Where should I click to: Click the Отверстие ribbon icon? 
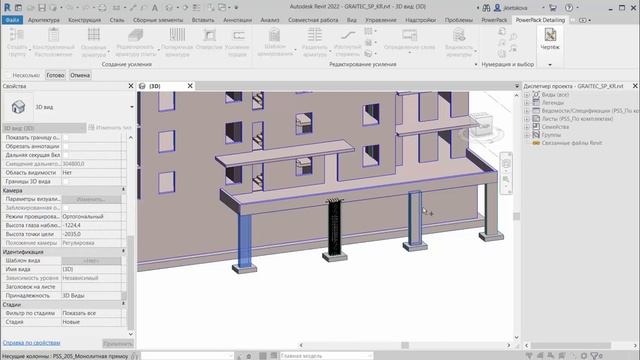click(209, 35)
